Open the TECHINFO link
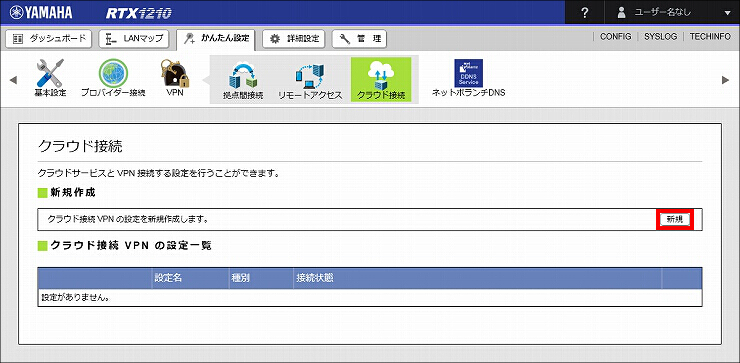Image resolution: width=740 pixels, height=363 pixels. pyautogui.click(x=710, y=36)
